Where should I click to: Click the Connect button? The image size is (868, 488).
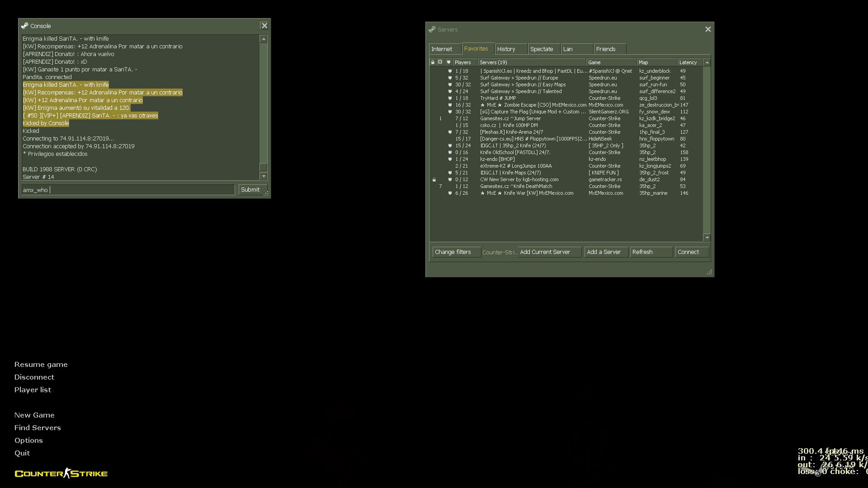click(692, 252)
